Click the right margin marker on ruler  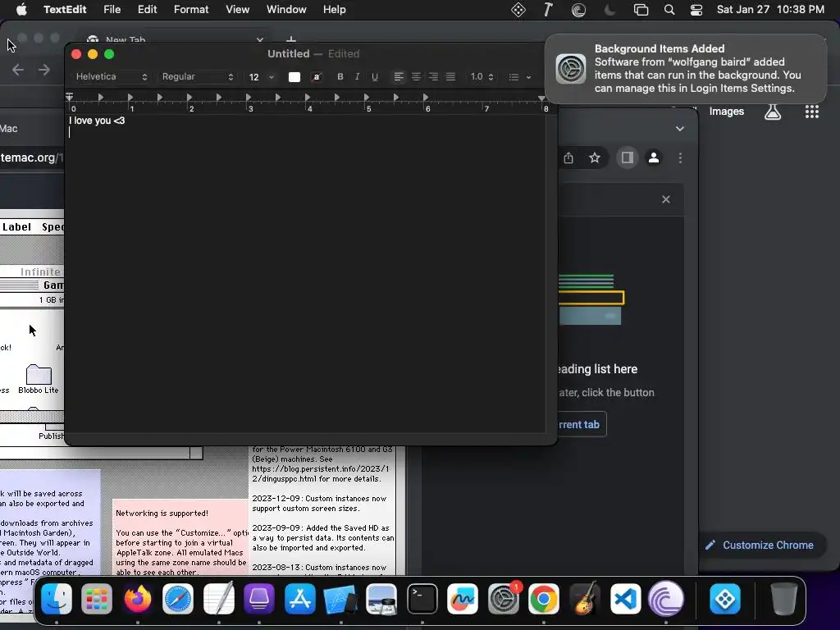tap(541, 98)
